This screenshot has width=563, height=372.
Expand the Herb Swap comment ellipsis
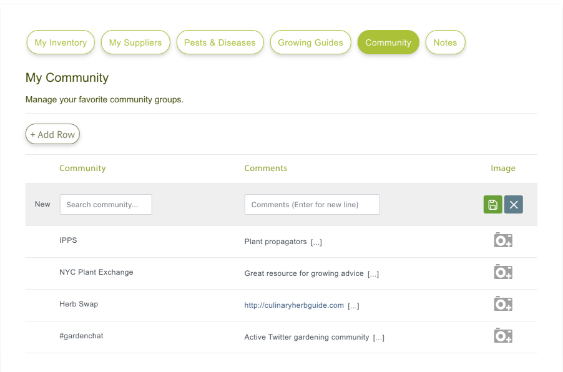pyautogui.click(x=354, y=306)
